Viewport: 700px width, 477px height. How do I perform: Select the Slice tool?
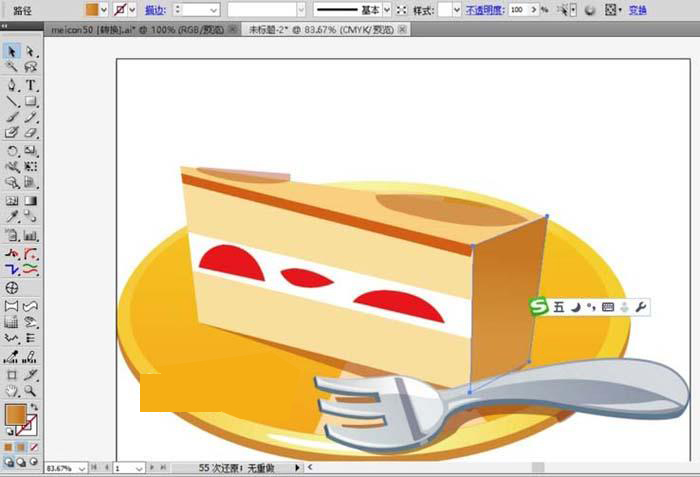30,375
